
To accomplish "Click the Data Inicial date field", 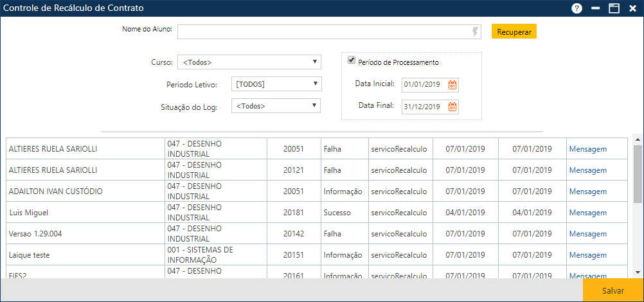I will [x=423, y=85].
